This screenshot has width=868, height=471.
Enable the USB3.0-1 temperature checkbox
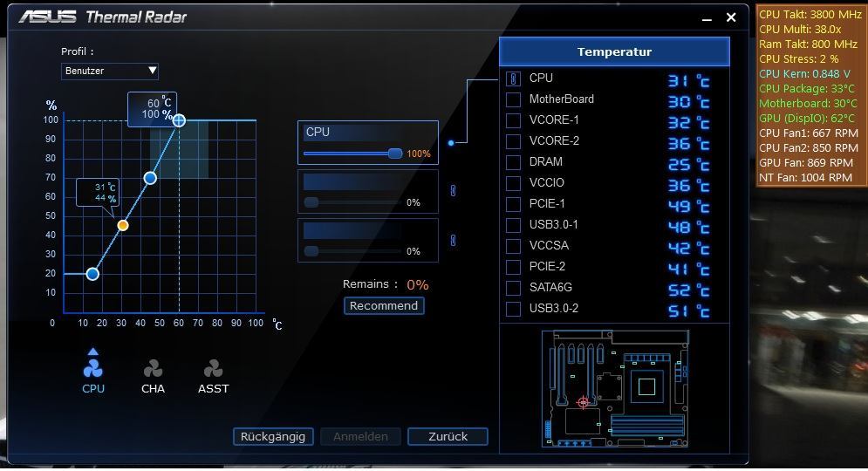point(513,225)
